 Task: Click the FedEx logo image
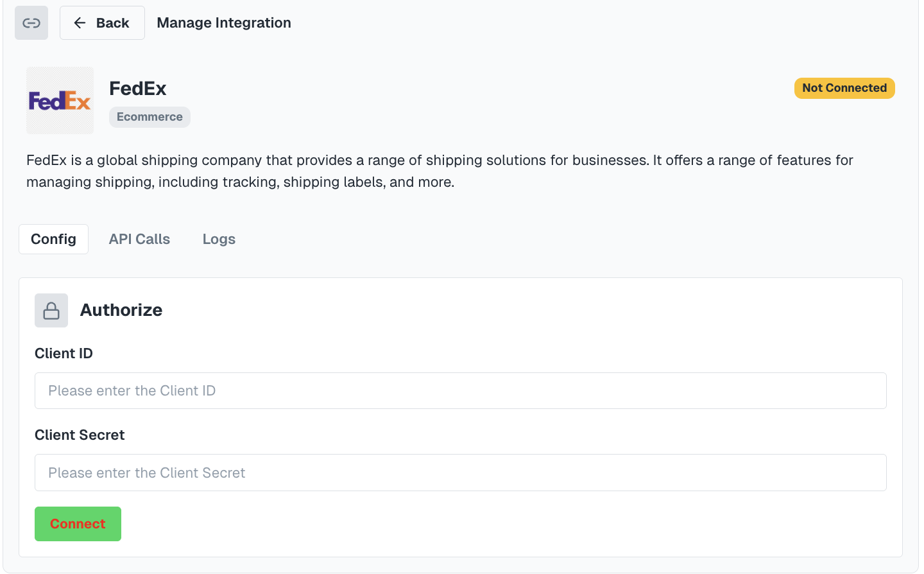(x=60, y=101)
